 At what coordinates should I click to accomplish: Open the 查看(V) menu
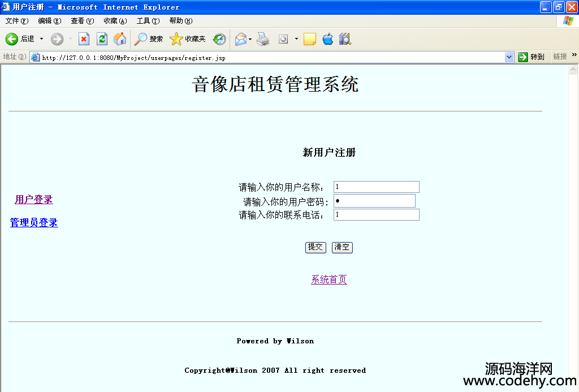(x=83, y=21)
